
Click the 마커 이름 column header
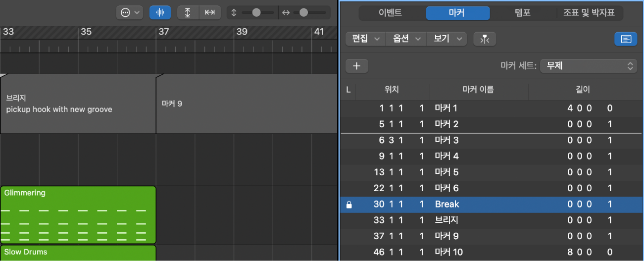[x=478, y=90]
